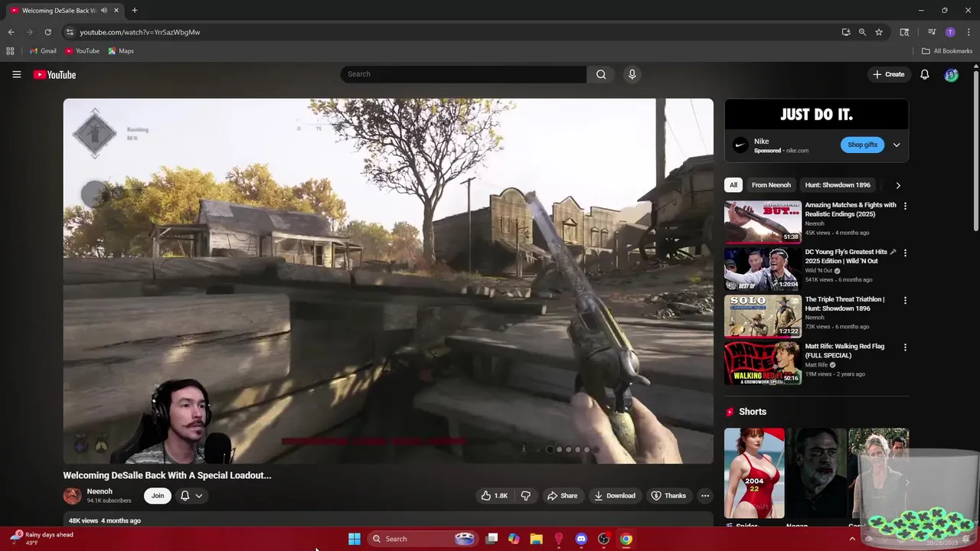Select the From Neenoh filter chip
The image size is (980, 551).
coord(771,185)
